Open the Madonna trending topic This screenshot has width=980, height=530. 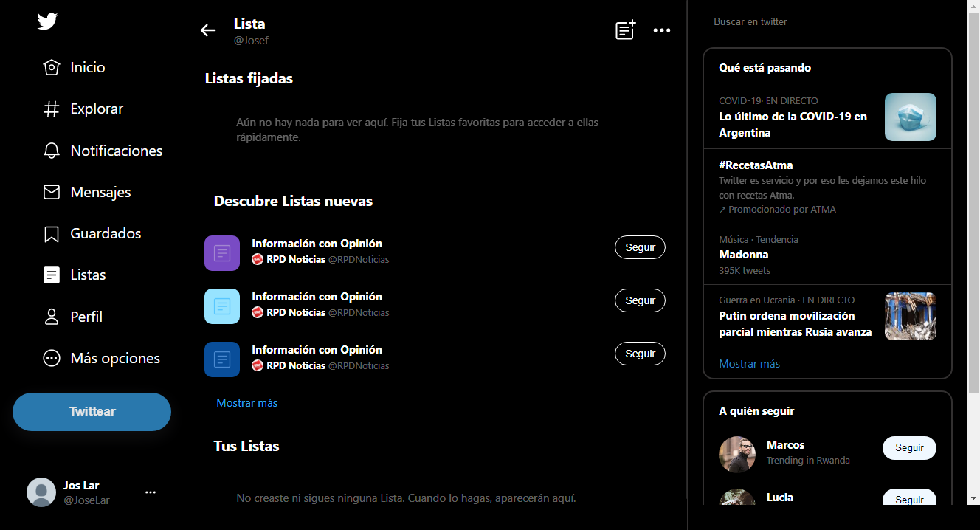(x=743, y=254)
